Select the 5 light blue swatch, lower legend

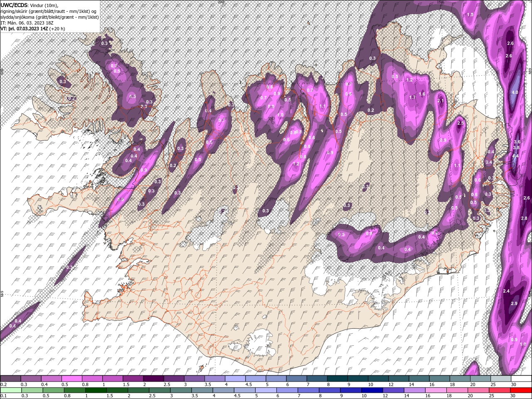266,390
